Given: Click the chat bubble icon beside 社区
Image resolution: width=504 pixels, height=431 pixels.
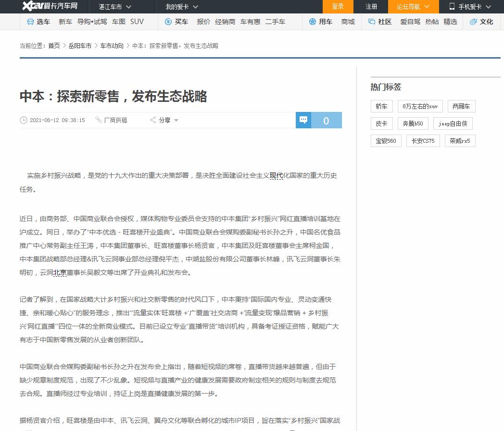Looking at the screenshot, I should [x=372, y=22].
